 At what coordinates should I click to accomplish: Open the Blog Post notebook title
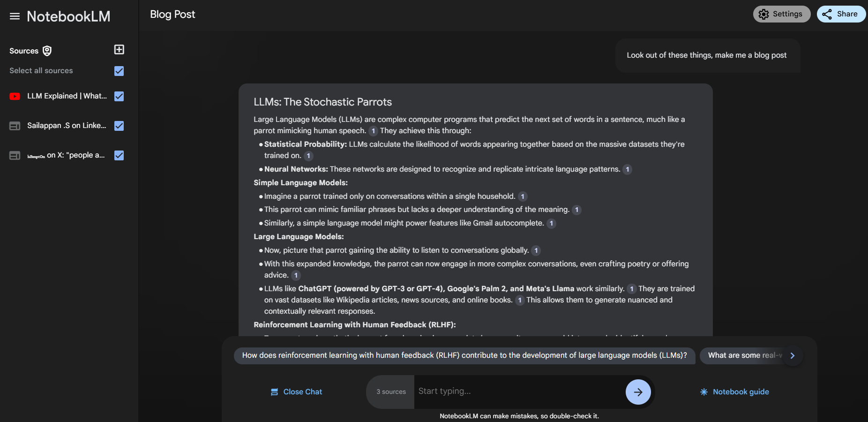172,15
